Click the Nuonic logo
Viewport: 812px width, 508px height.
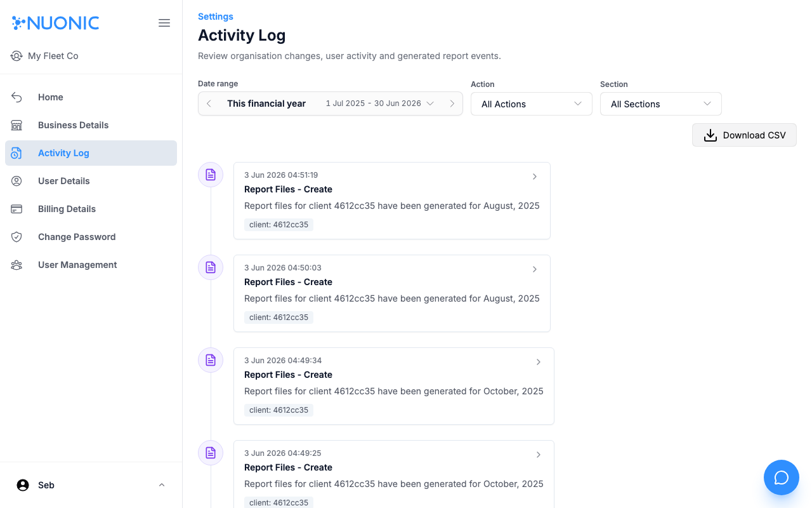56,23
